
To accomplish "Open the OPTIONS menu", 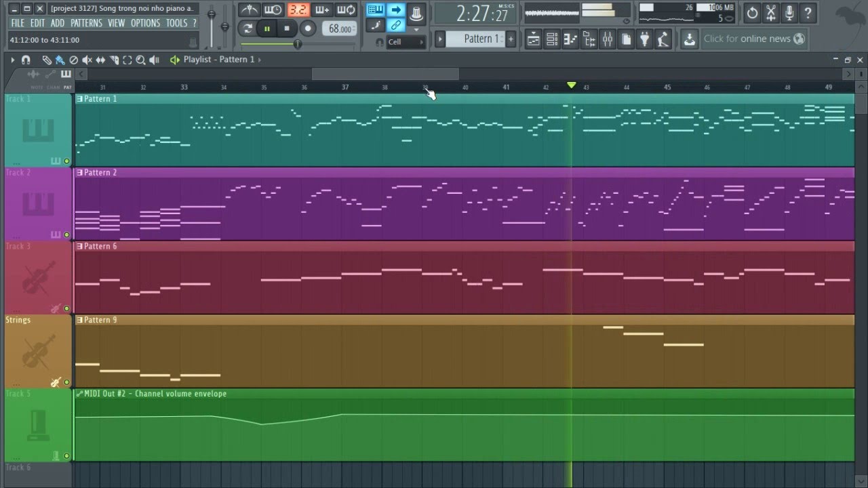I will 145,23.
